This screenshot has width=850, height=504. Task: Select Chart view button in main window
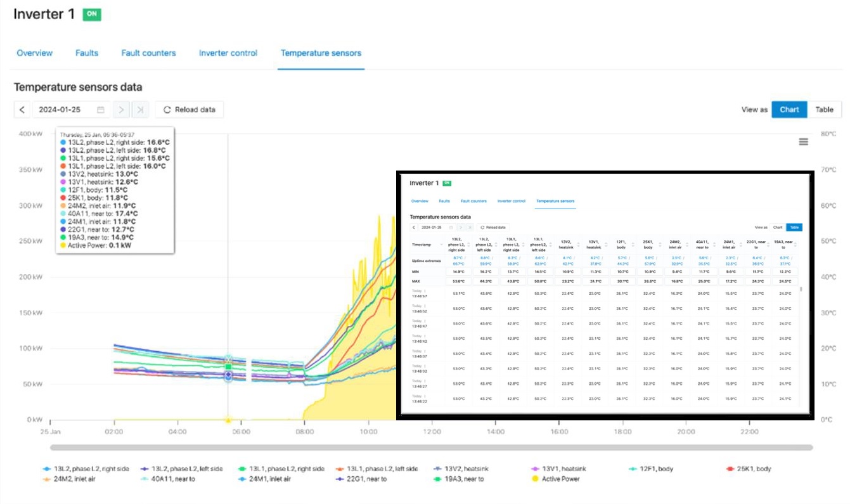tap(789, 110)
